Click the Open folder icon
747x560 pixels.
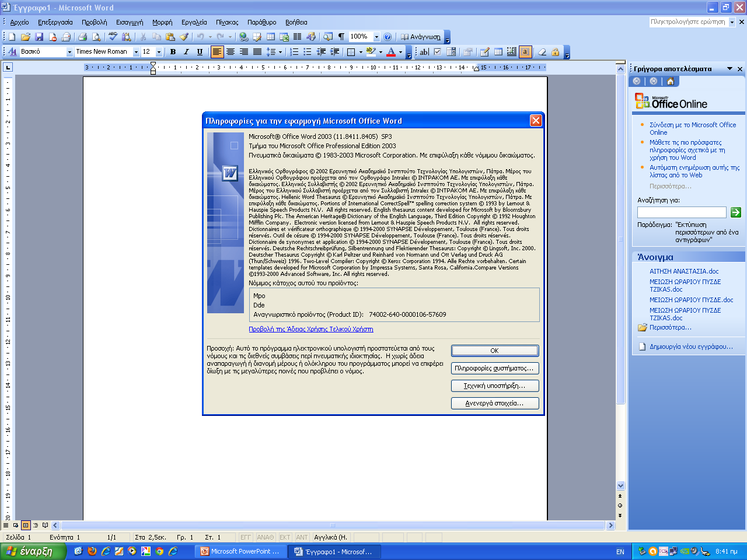(x=26, y=37)
